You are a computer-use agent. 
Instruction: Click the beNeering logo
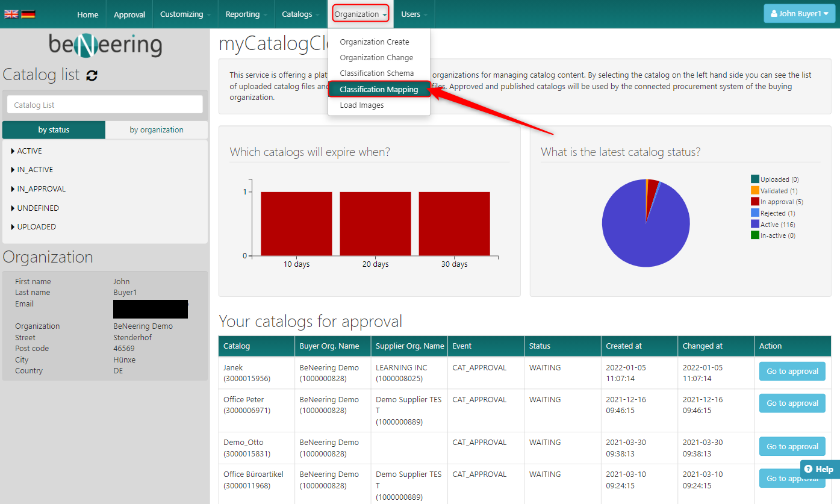coord(105,45)
